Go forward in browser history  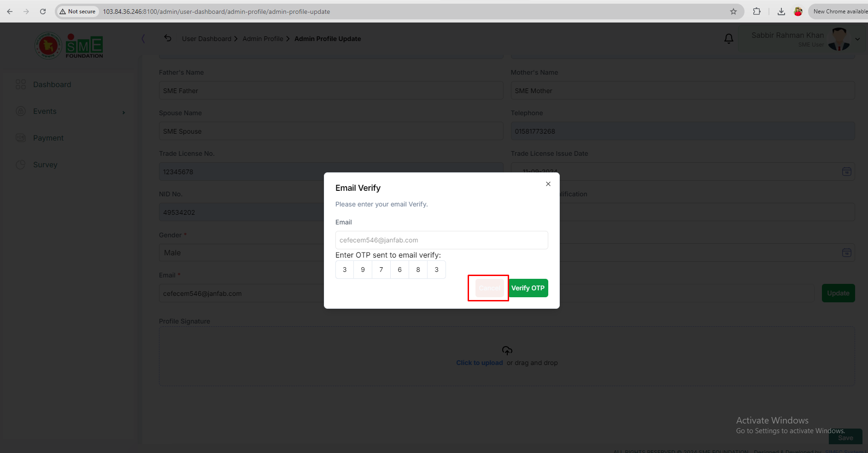pyautogui.click(x=26, y=12)
